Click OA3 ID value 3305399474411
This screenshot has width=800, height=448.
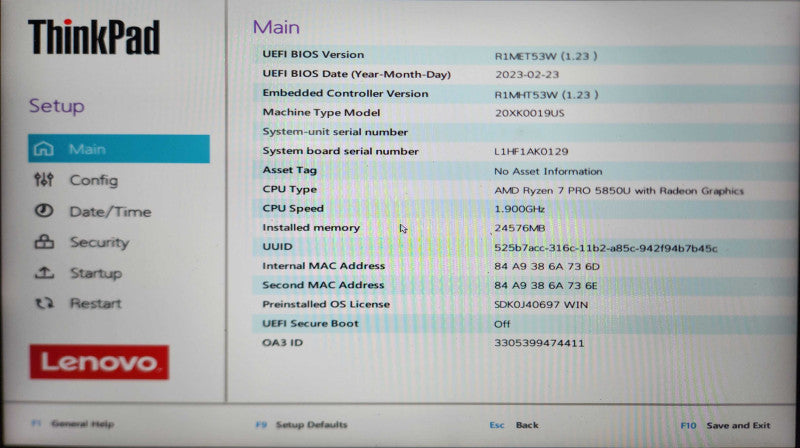[539, 343]
